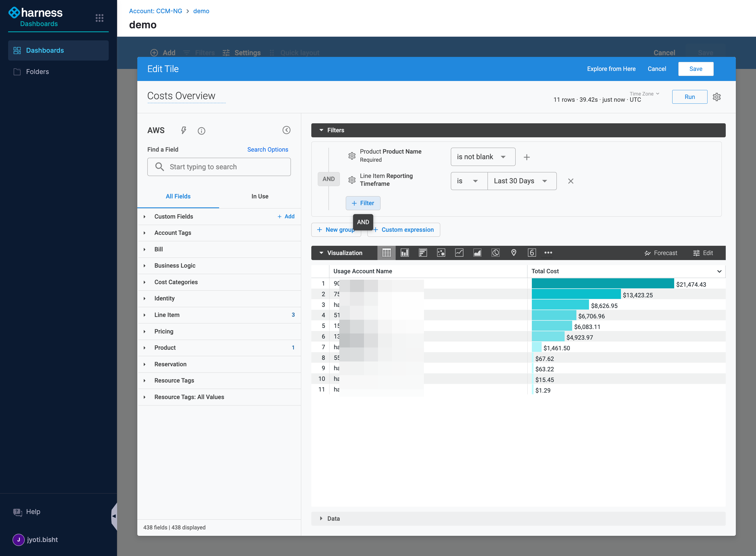Select the bar chart visualization icon
The height and width of the screenshot is (556, 756).
423,253
